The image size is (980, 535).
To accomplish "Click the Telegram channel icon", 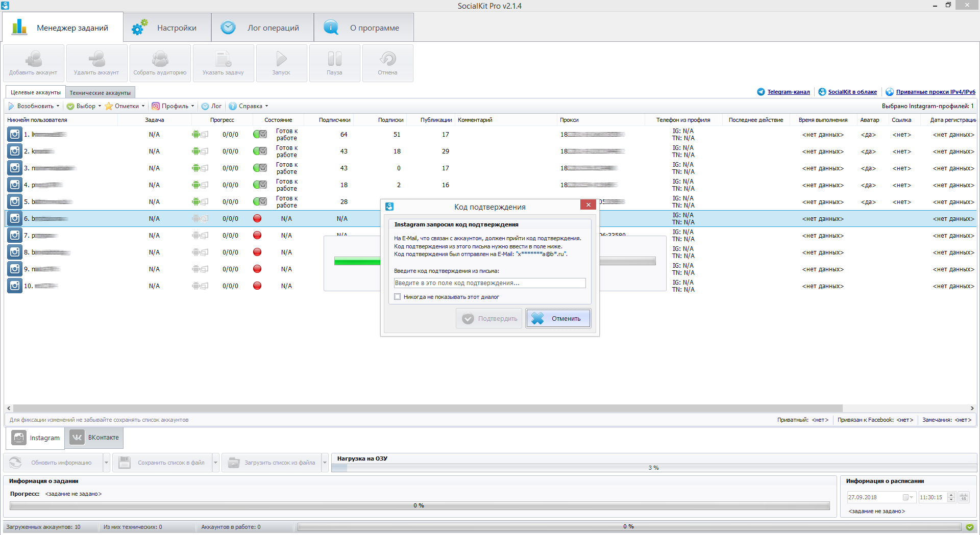I will point(761,92).
